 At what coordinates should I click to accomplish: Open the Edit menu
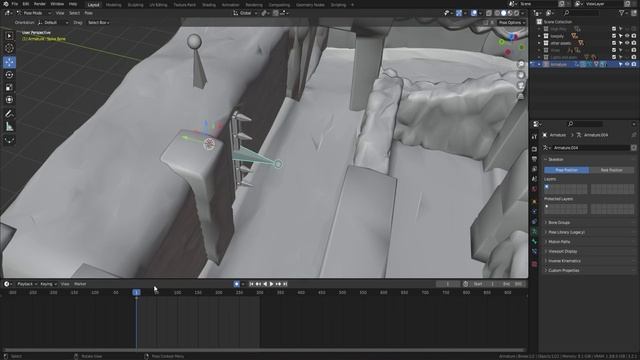tap(26, 4)
